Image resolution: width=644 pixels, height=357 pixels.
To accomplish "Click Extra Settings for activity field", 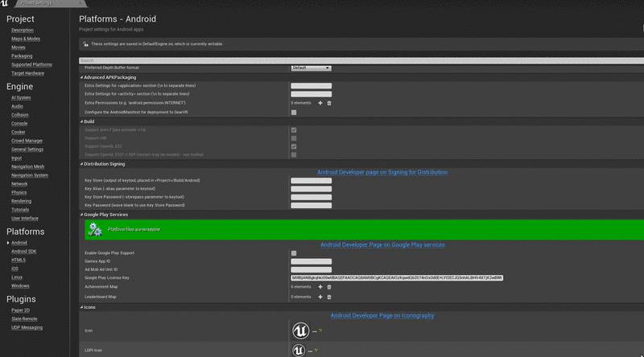I will pyautogui.click(x=311, y=94).
